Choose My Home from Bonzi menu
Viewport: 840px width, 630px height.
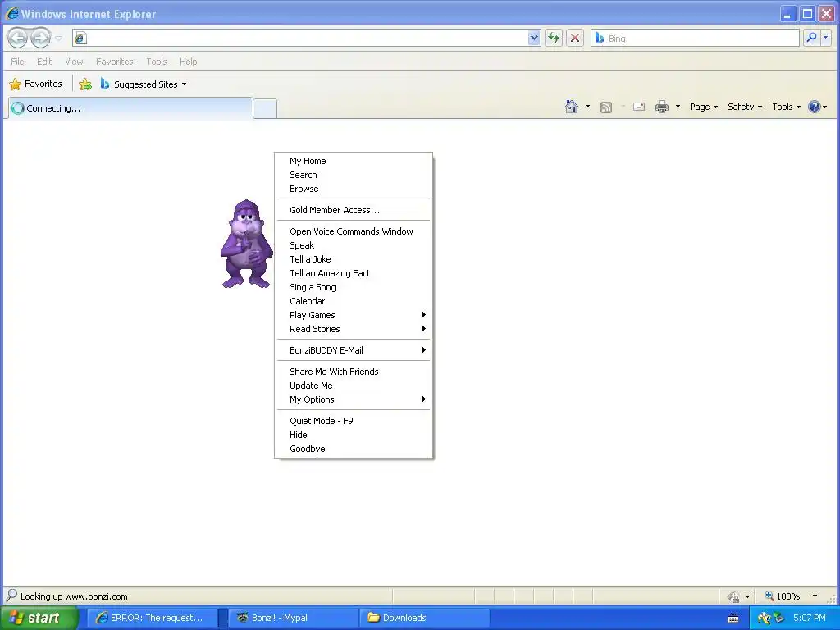(x=354, y=161)
